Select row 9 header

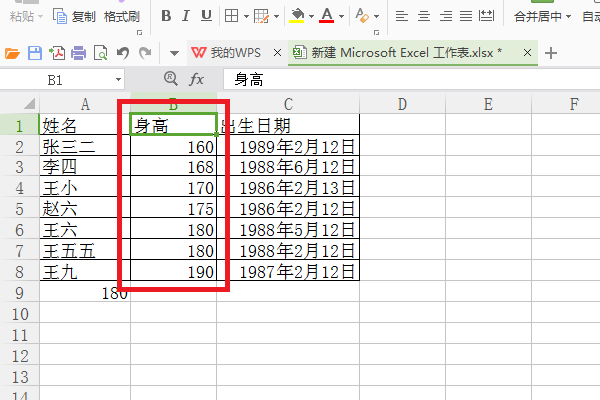[20, 293]
